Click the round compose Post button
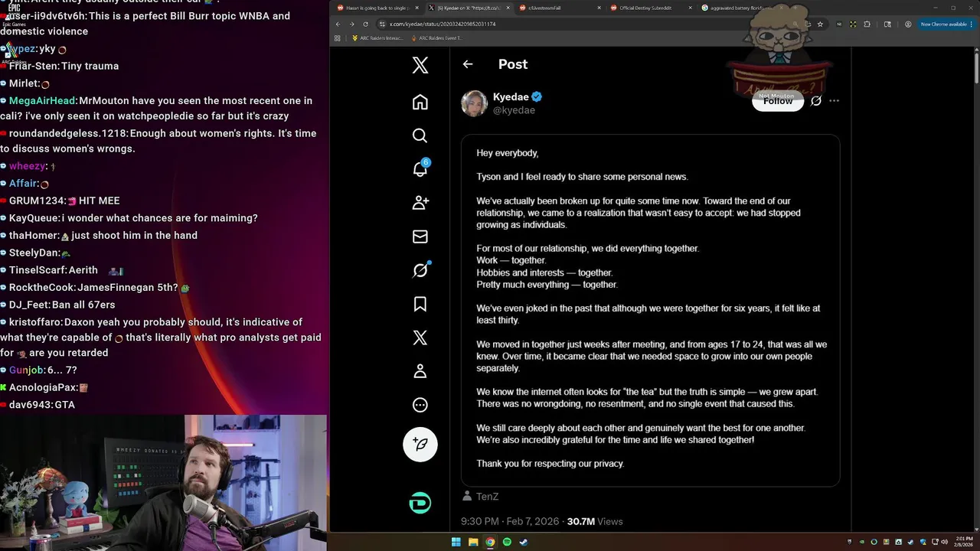 [420, 444]
